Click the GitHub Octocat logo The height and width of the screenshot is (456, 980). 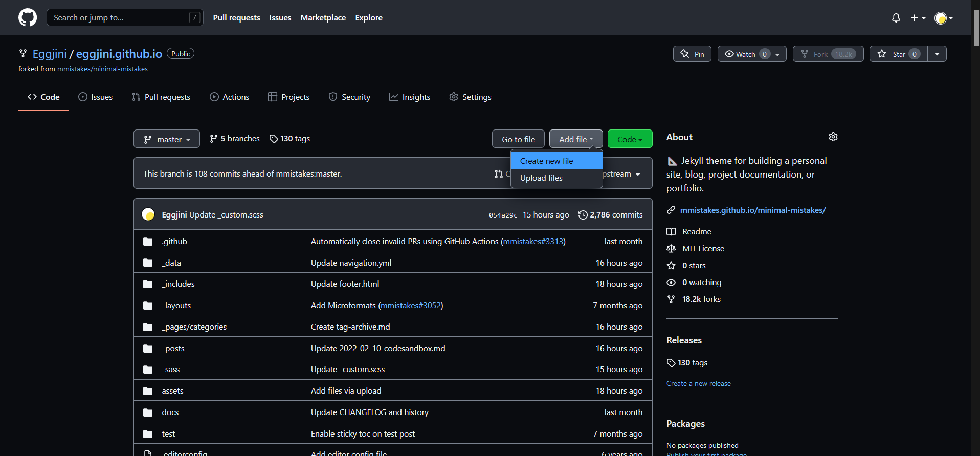click(x=28, y=17)
